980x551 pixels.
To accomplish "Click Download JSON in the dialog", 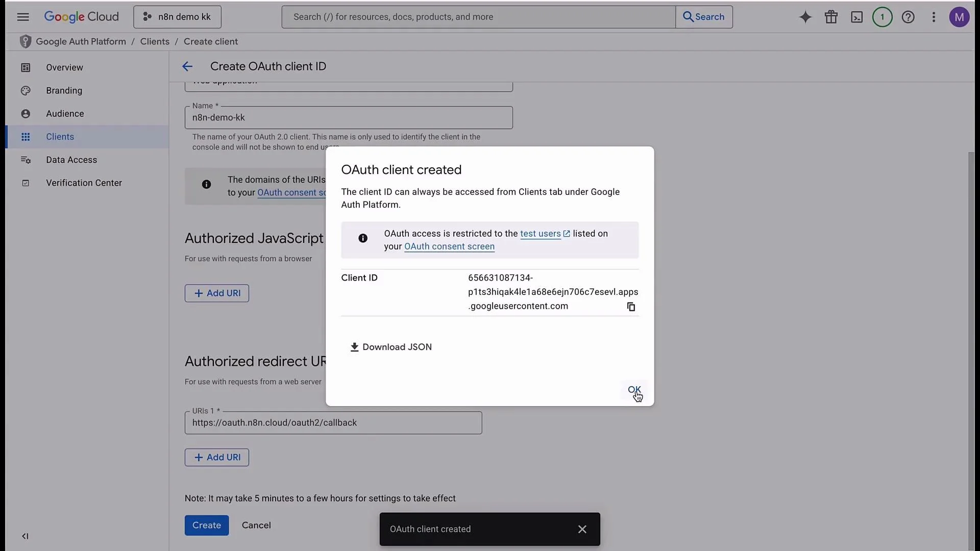I will [x=391, y=347].
